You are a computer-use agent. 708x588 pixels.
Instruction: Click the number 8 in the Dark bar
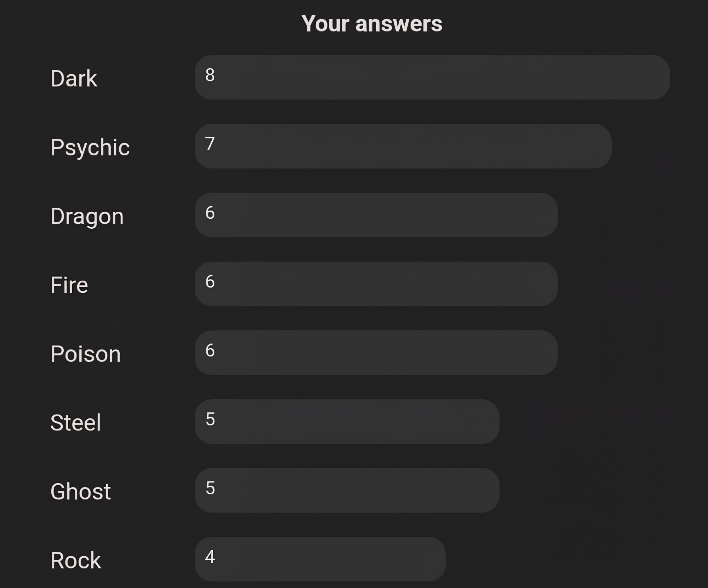pyautogui.click(x=210, y=75)
